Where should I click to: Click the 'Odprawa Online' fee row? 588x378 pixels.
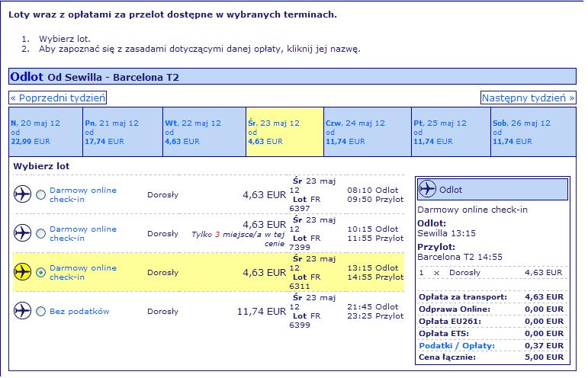(x=491, y=309)
